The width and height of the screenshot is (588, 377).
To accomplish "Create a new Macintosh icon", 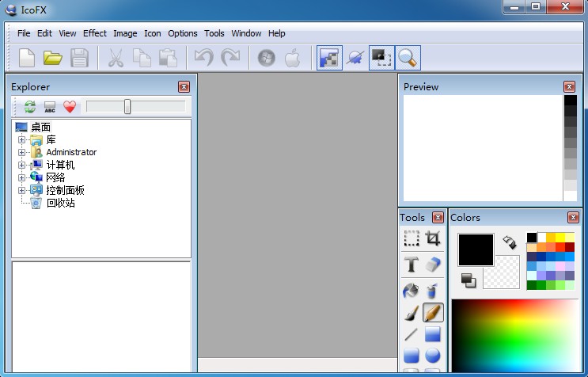I will (x=293, y=58).
